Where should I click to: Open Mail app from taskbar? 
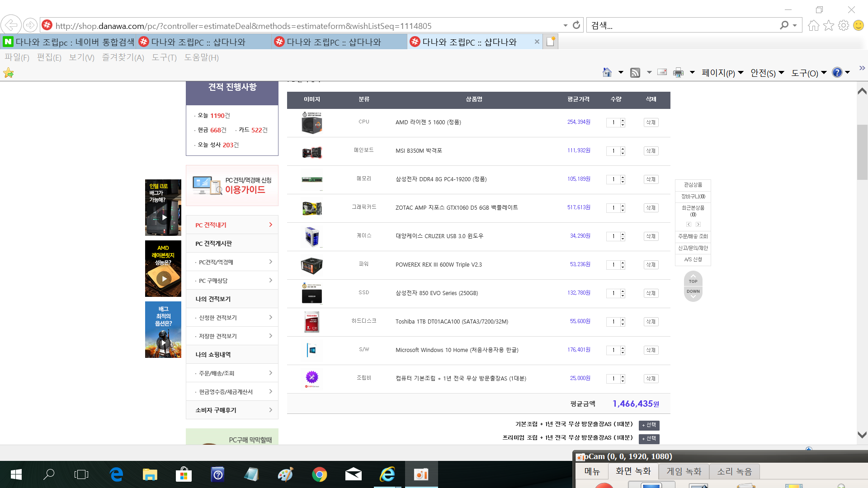click(353, 474)
